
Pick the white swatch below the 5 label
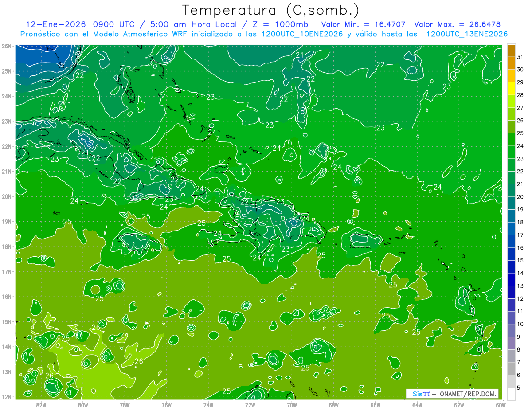(511, 393)
